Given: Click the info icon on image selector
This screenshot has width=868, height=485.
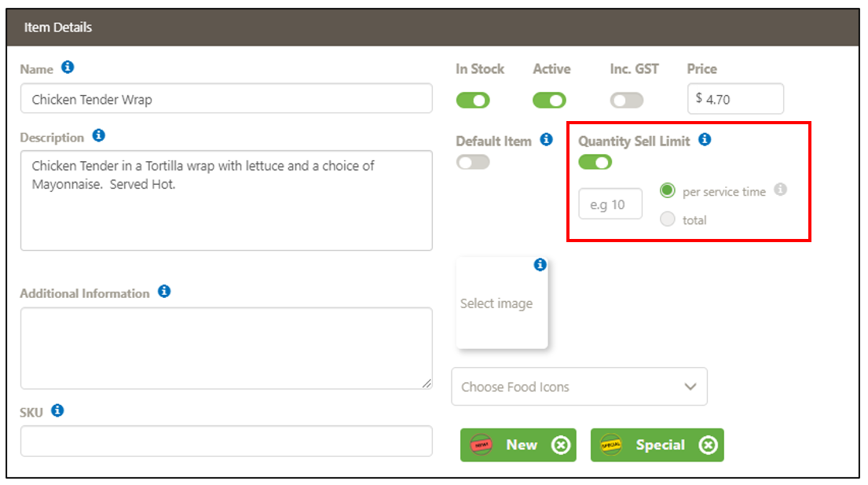Looking at the screenshot, I should pos(540,265).
